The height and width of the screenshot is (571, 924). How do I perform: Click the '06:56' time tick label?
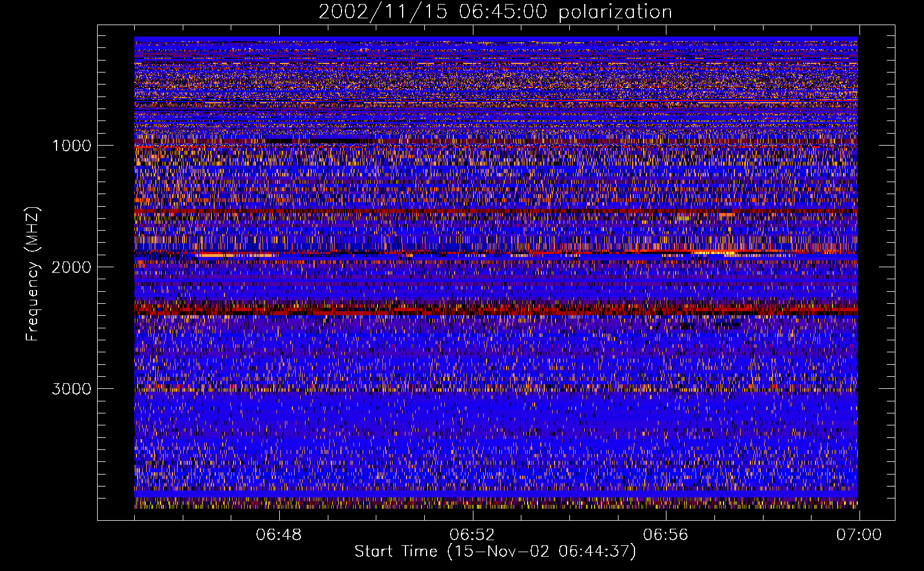[666, 535]
